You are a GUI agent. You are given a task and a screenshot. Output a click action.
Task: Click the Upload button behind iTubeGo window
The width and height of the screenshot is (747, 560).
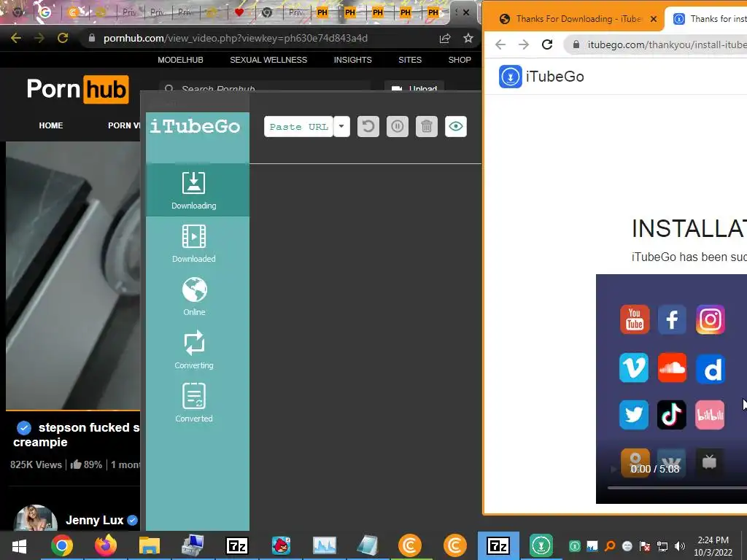point(414,87)
